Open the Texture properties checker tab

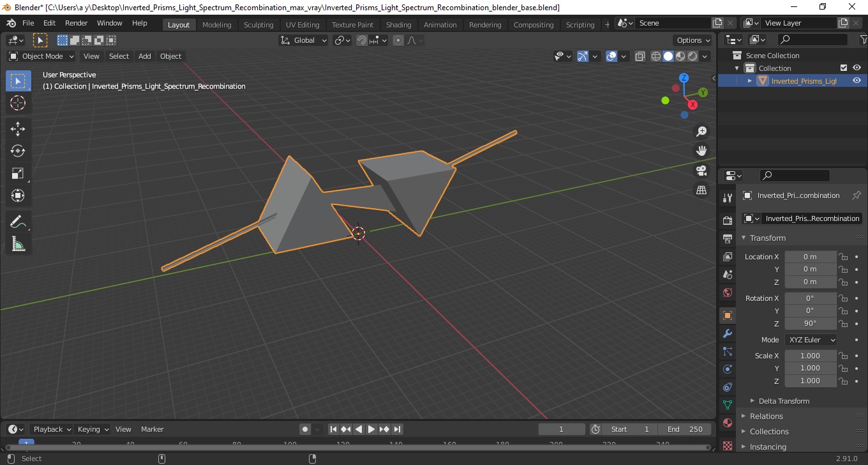coord(727,445)
